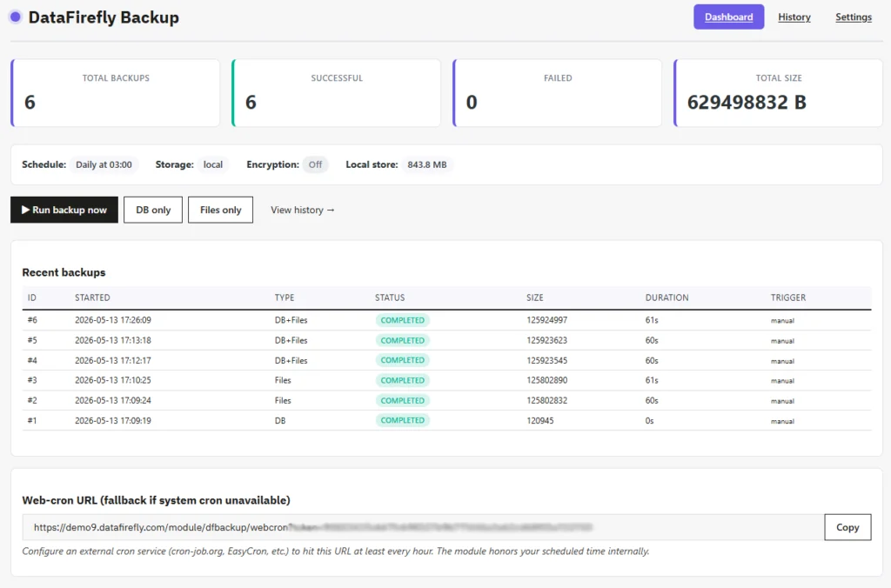Click COMPLETED badge for backup #4
This screenshot has width=891, height=588.
pos(402,360)
